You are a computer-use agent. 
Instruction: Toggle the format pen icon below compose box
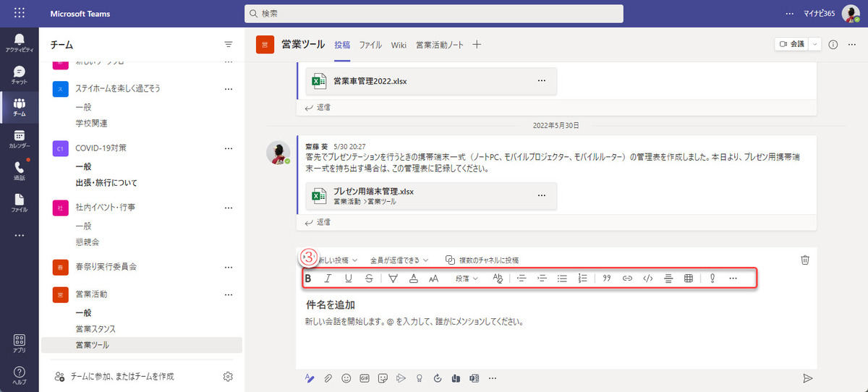(309, 378)
